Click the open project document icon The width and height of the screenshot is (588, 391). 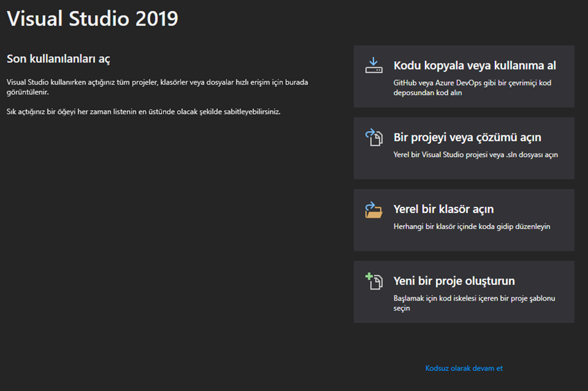point(374,138)
